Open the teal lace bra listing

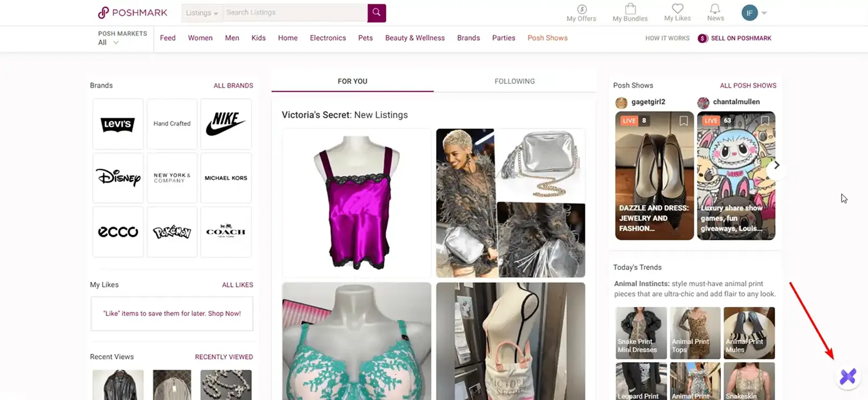coord(356,341)
